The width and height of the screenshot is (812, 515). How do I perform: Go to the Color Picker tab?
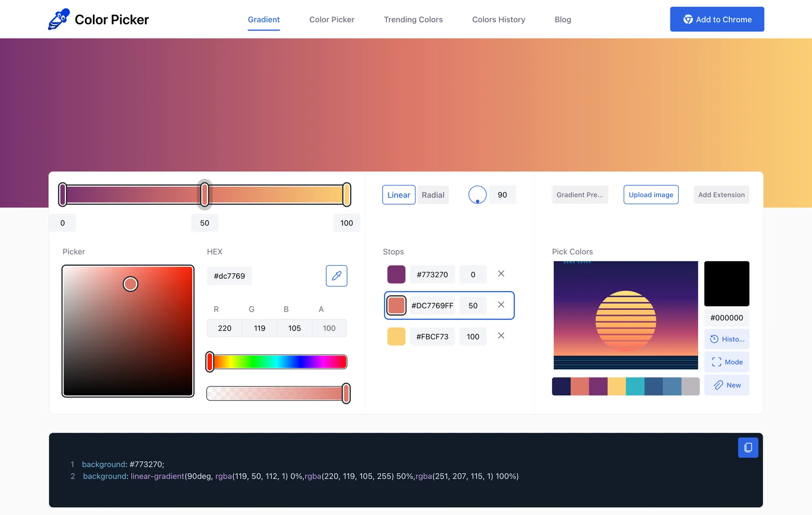(x=332, y=19)
